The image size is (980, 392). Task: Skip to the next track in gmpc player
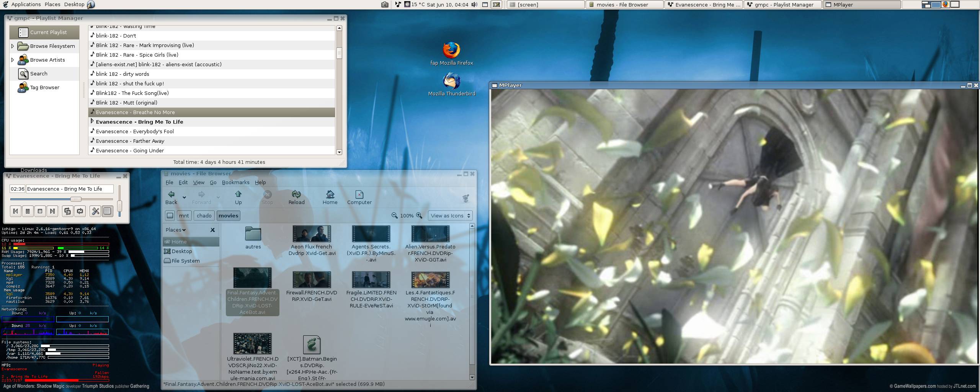coord(52,211)
